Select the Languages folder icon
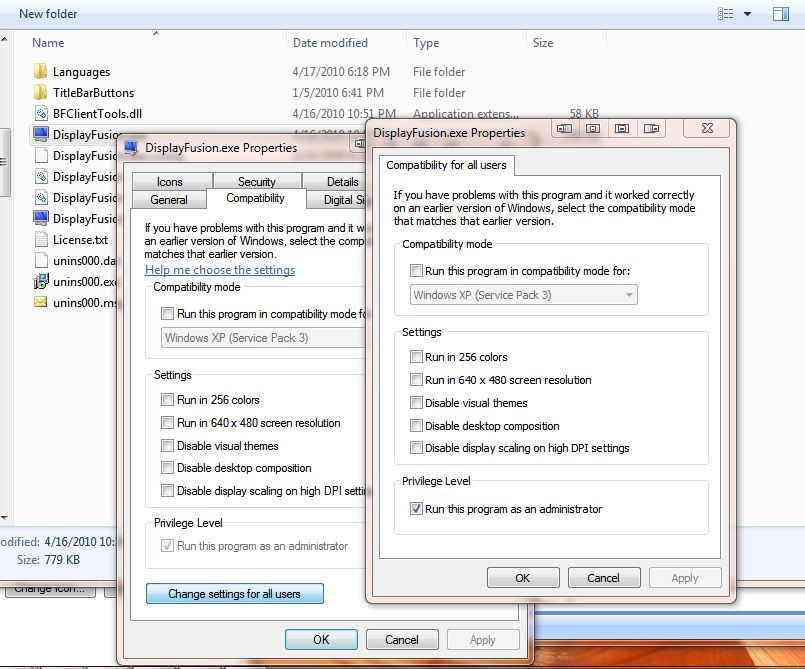Viewport: 805px width, 669px height. pyautogui.click(x=40, y=72)
